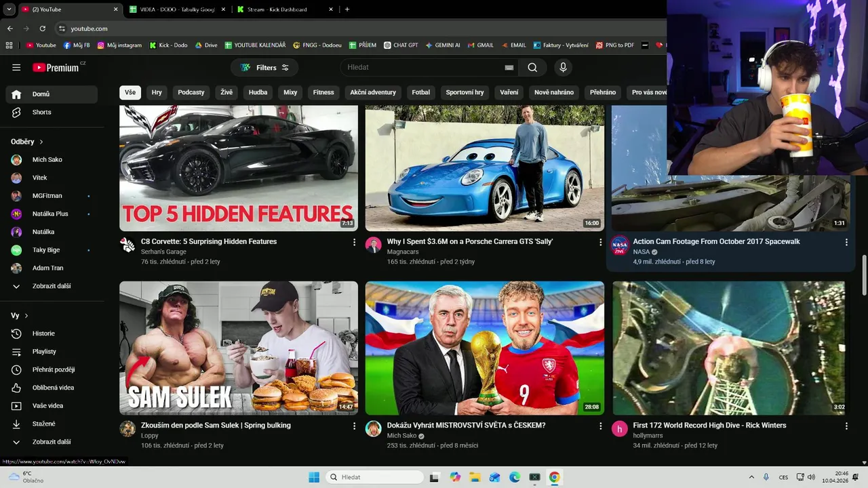
Task: Switch to the VIDEA - DODO sheets tab
Action: pyautogui.click(x=178, y=9)
